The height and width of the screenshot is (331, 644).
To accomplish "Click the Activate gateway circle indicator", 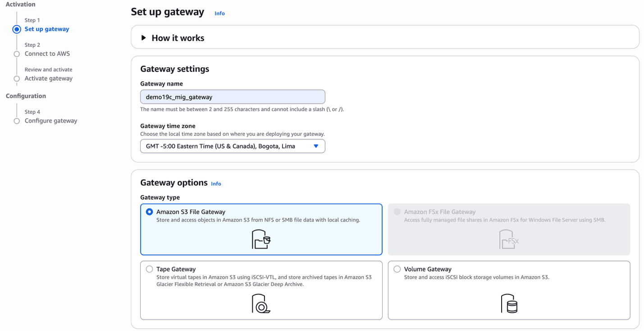I will (16, 78).
